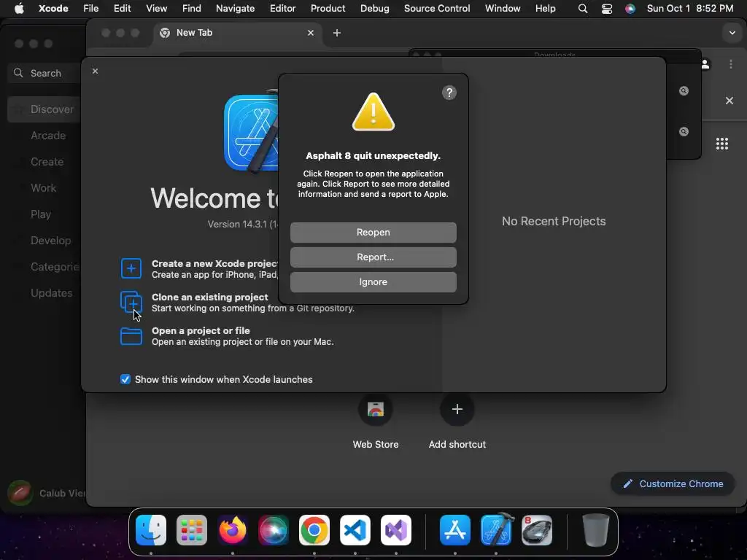
Task: Open the Apple menu
Action: pyautogui.click(x=19, y=8)
